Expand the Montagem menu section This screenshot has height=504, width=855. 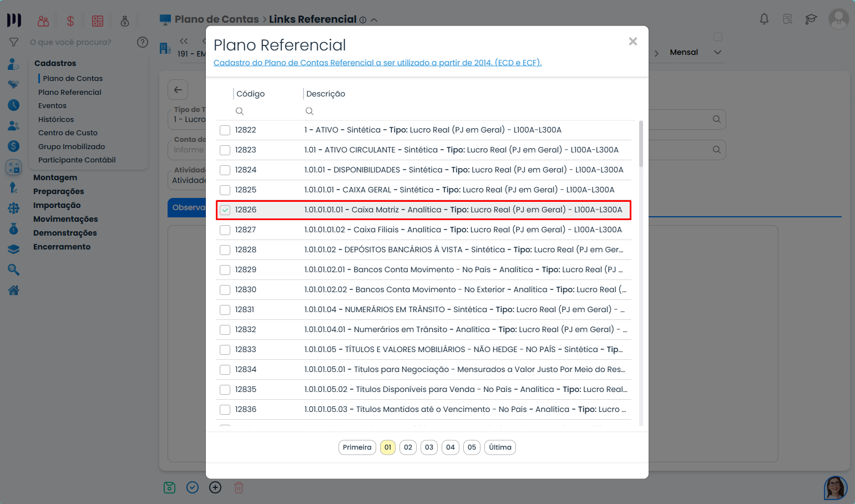point(55,177)
